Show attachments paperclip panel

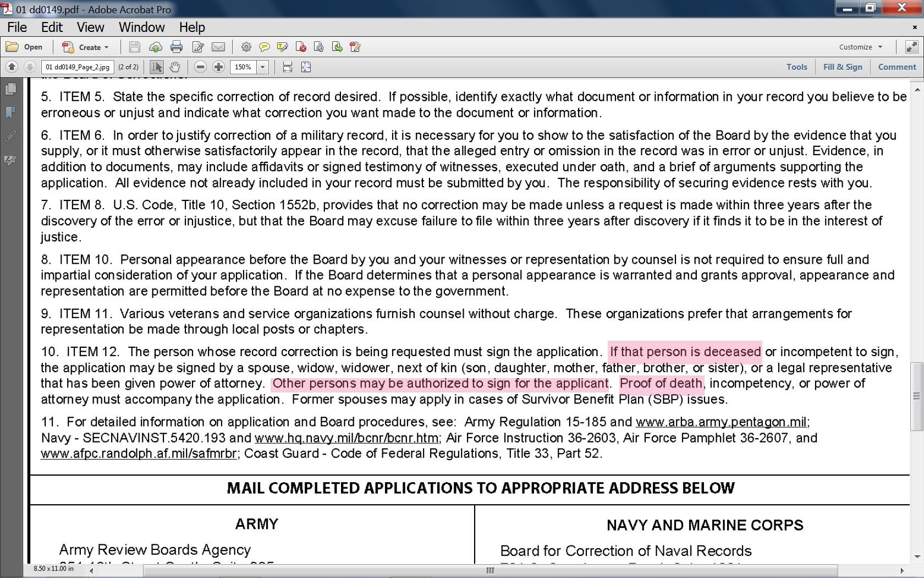[x=10, y=137]
